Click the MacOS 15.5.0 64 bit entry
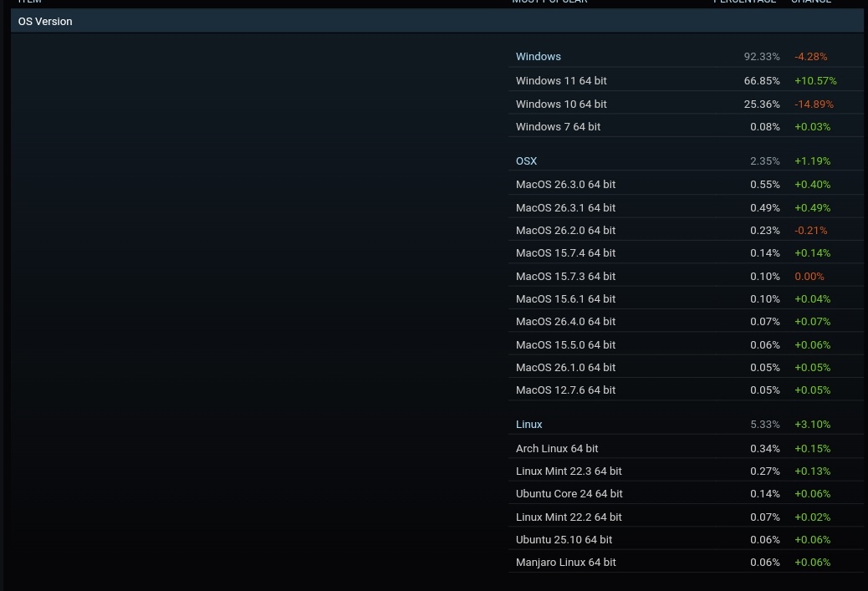The width and height of the screenshot is (868, 591). [x=565, y=344]
